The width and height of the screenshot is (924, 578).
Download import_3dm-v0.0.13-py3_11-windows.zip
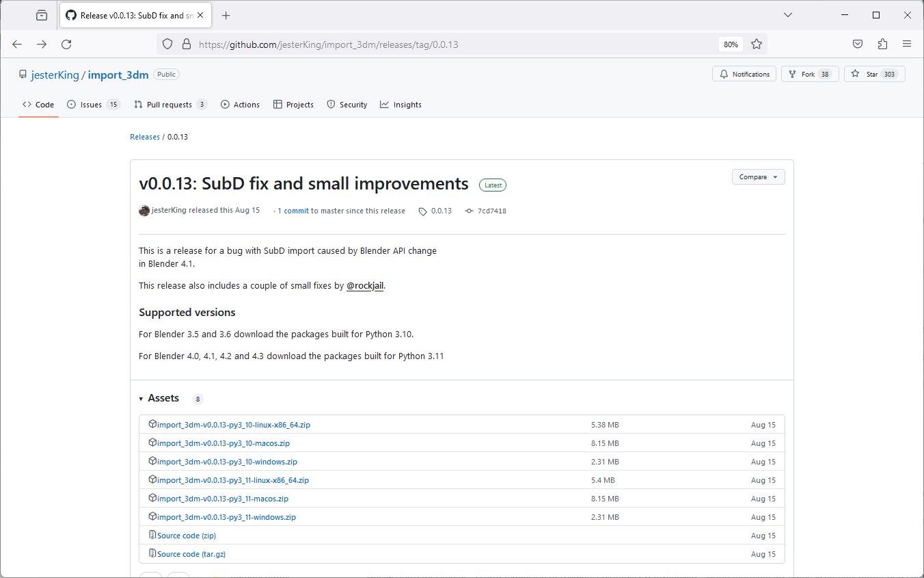click(x=226, y=517)
